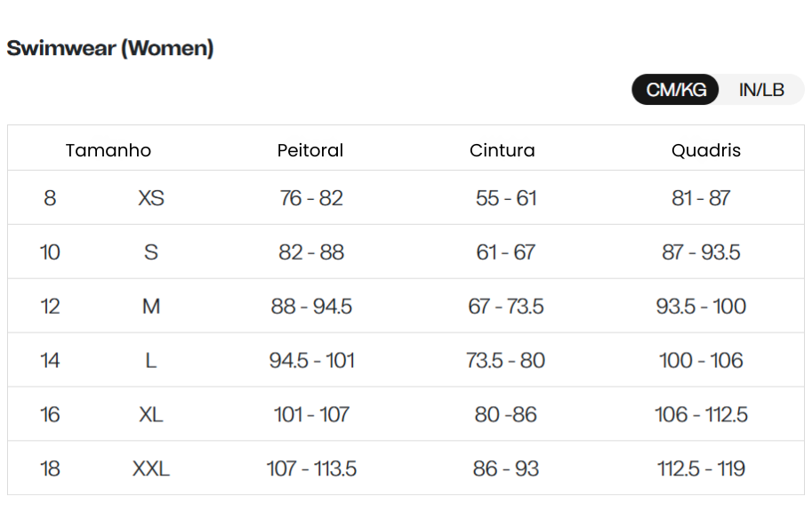Click chest value 76 - 82

tap(311, 197)
